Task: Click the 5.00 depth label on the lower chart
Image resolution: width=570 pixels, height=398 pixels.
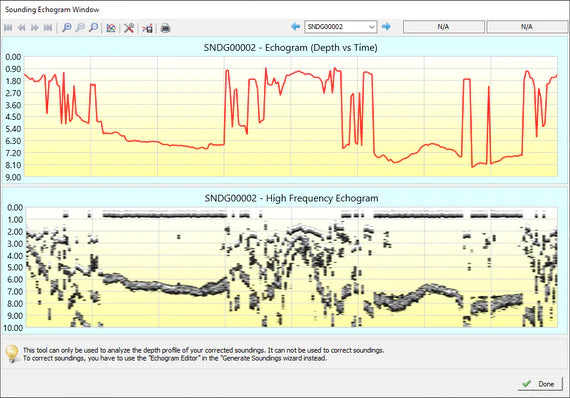Action: point(15,268)
